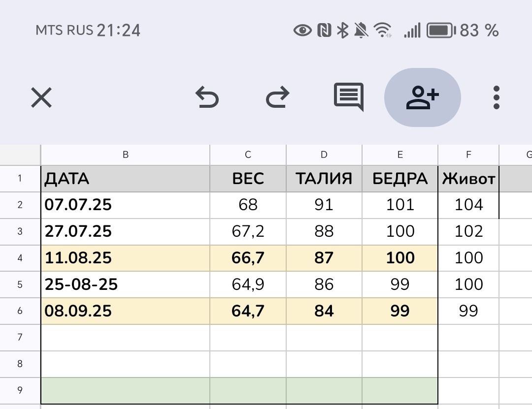
Task: Tap the Wi-Fi status icon
Action: [x=382, y=31]
